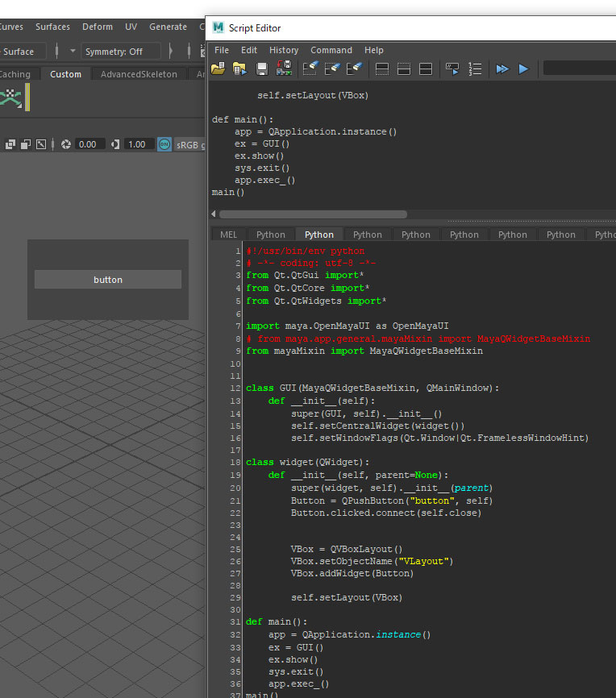
Task: Expand the small arrow left of Symmetry
Action: point(73,52)
